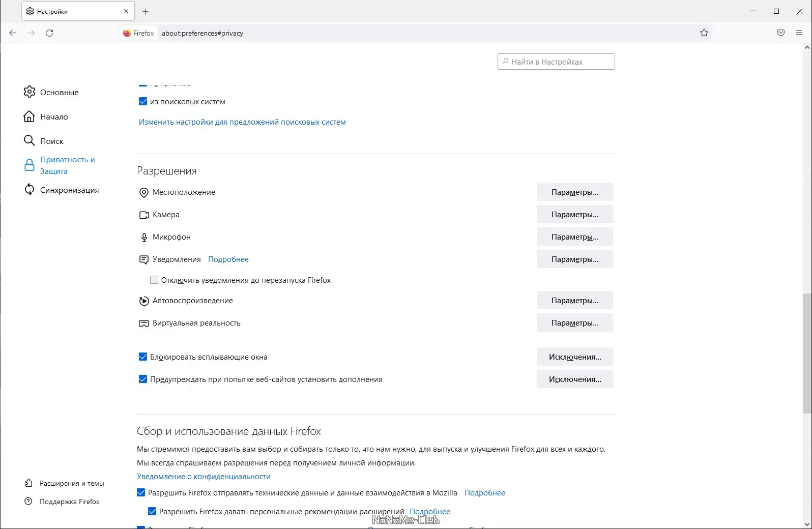The height and width of the screenshot is (529, 812).
Task: Enable Отключить уведомления до перезапуска Firefox
Action: click(154, 280)
